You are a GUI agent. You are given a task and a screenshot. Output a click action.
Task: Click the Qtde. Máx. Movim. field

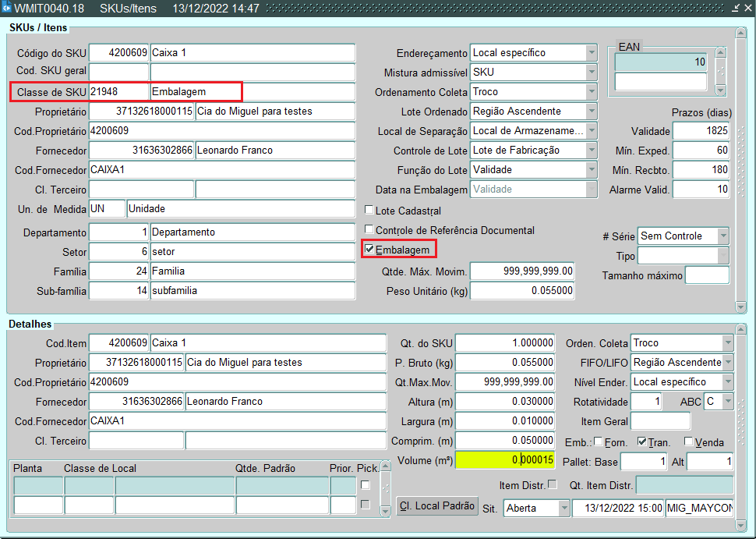[522, 271]
